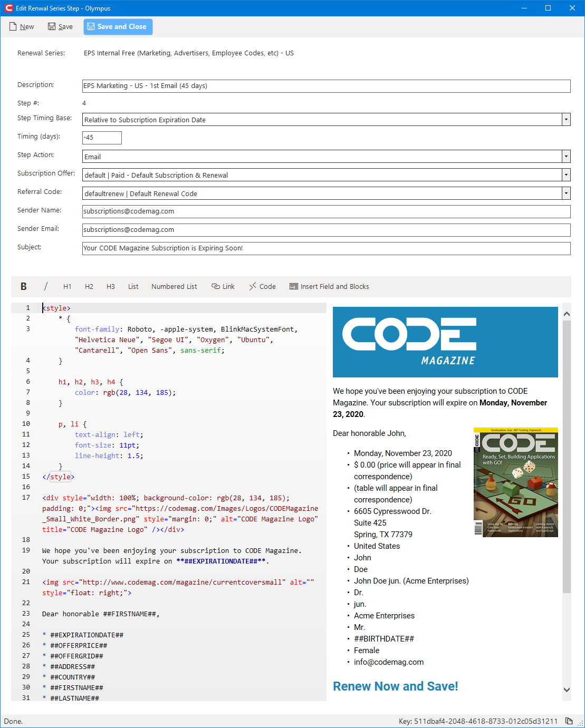Viewport: 585px width, 728px height.
Task: Click 'Acme Enterprises' bullet in preview
Action: [384, 616]
